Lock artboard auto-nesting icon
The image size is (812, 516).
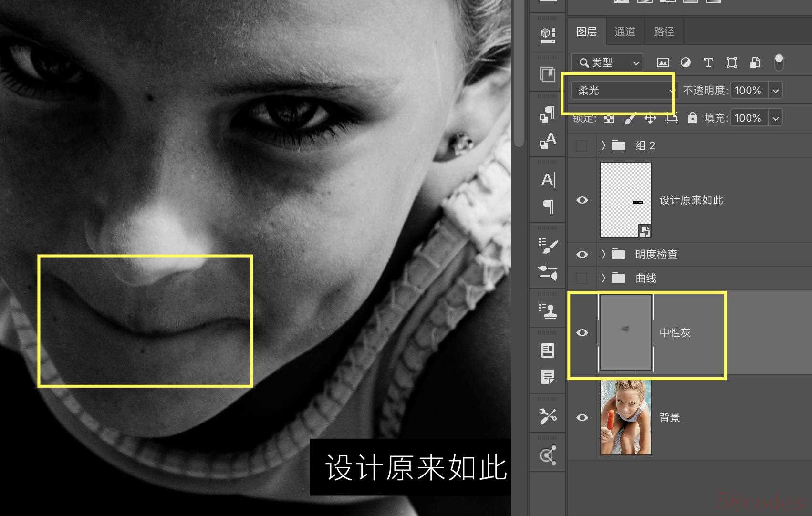[x=671, y=118]
